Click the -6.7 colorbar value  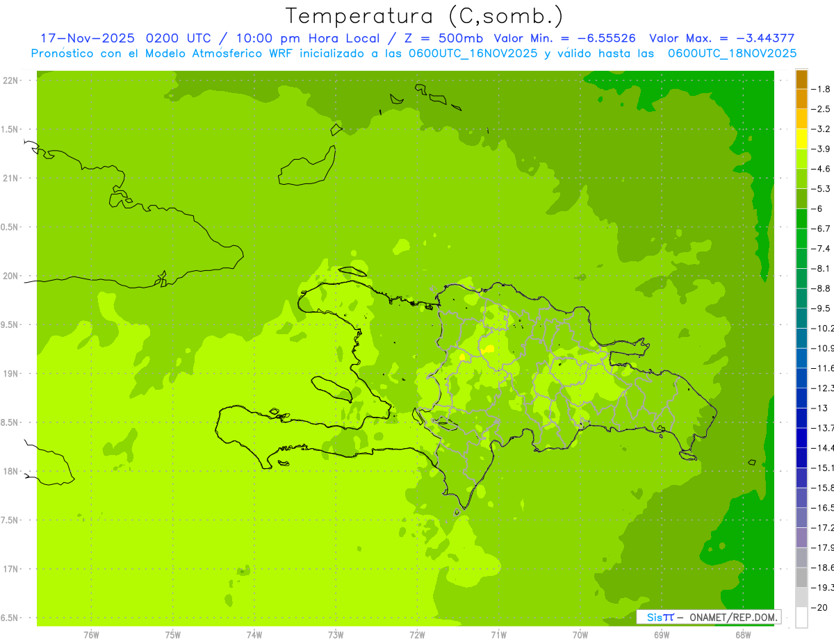click(x=821, y=229)
